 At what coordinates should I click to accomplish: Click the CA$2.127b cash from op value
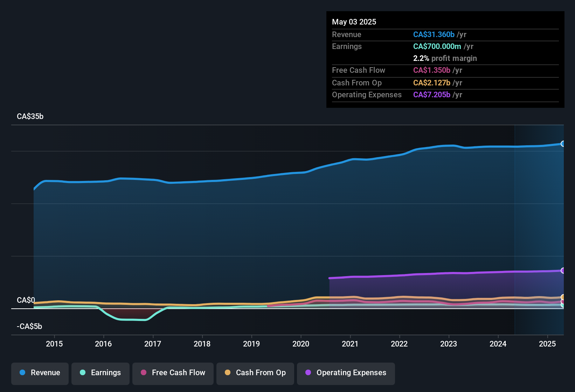coord(432,83)
